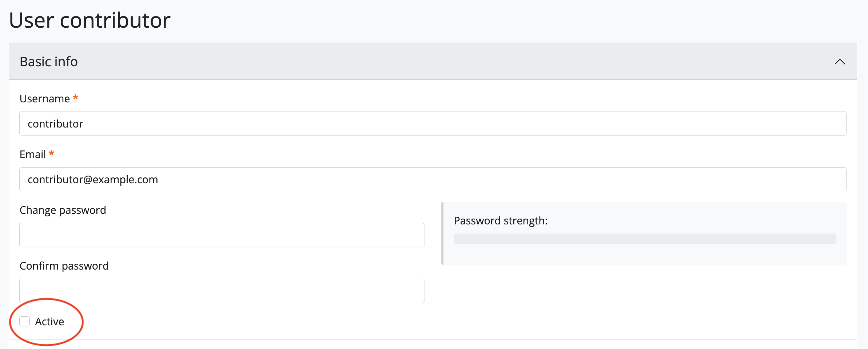Focus the Email text field
Screen dimensions: 868x349
[x=433, y=179]
